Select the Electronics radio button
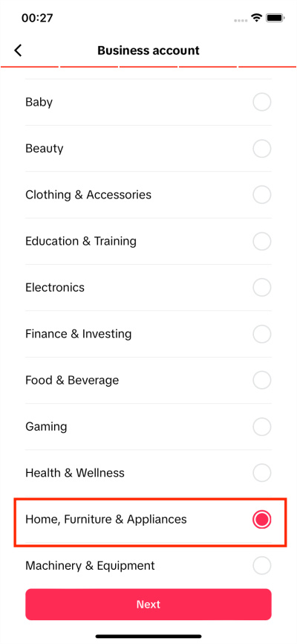Screen dimensions: 297x644 tap(261, 288)
